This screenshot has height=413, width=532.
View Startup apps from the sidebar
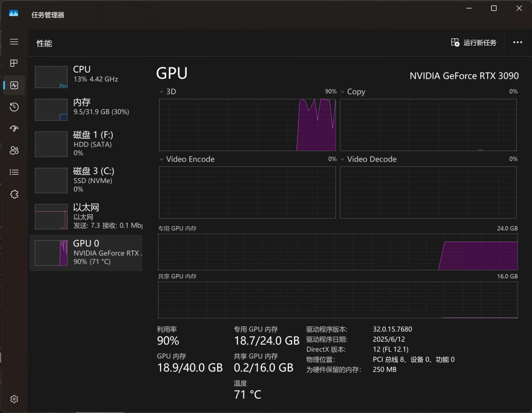[14, 128]
